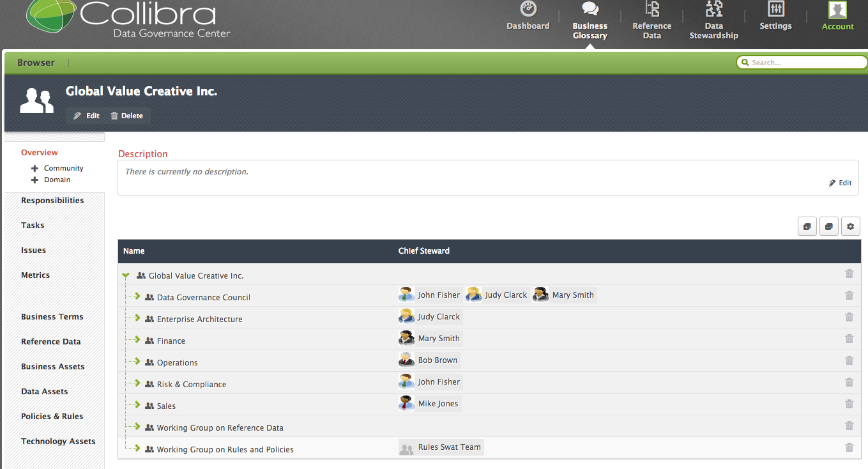Open Business Glossary speech bubbles icon
868x469 pixels.
click(590, 9)
